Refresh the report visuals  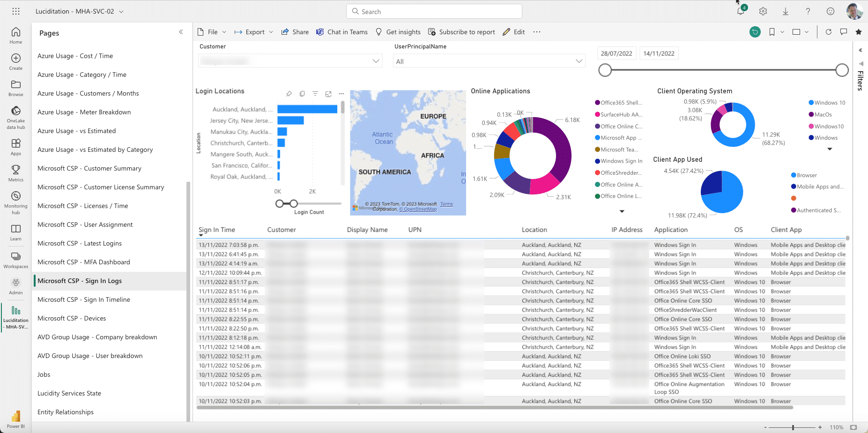829,32
